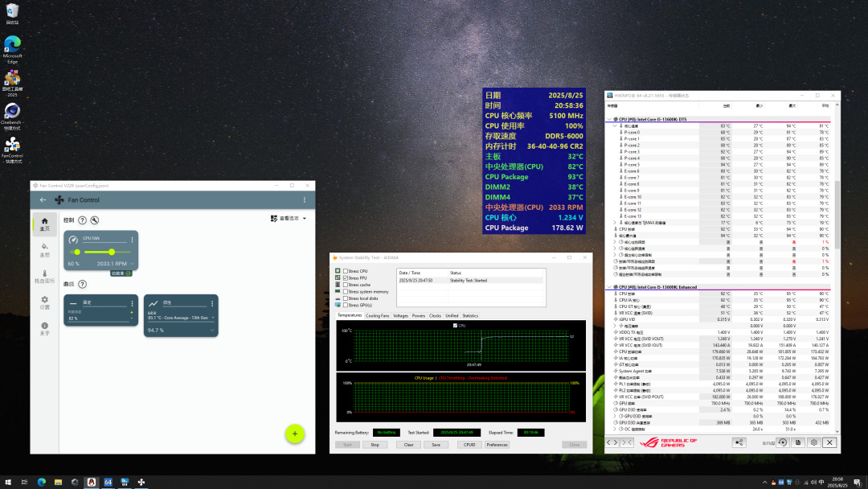Enable Stress system memory checkbox

point(346,291)
